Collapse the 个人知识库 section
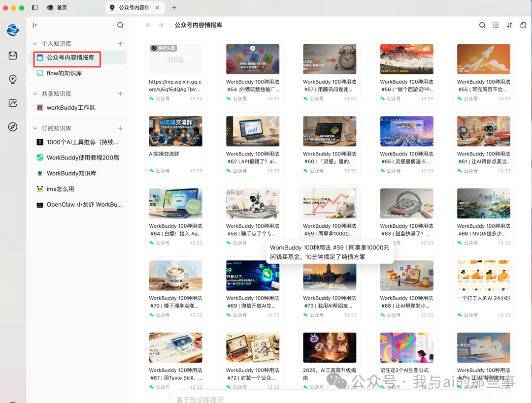 point(34,44)
